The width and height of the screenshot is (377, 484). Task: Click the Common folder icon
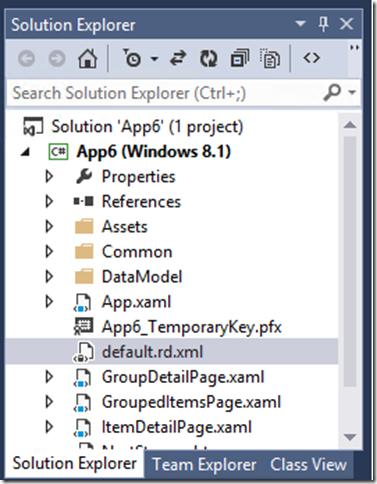(84, 251)
